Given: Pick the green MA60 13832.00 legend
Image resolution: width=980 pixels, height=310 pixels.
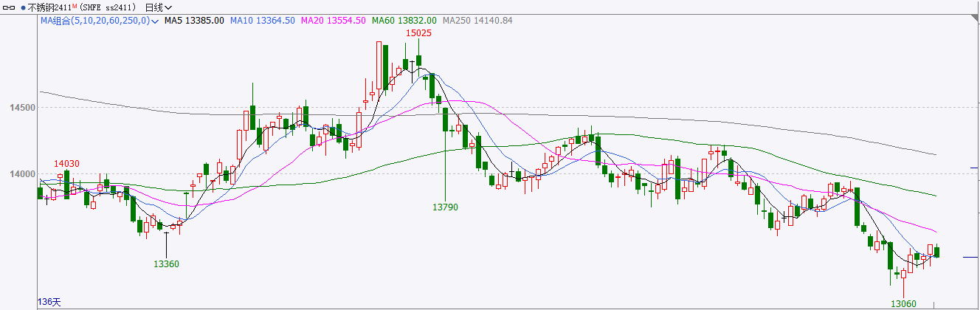Looking at the screenshot, I should click(404, 21).
